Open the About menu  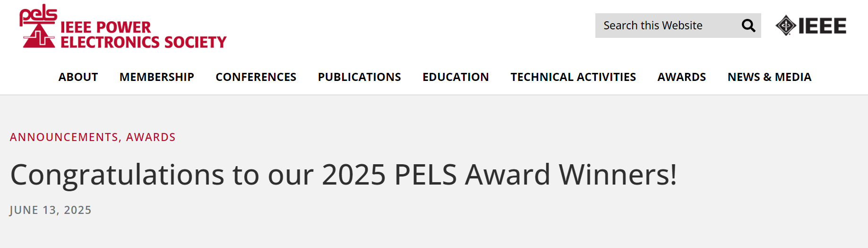point(78,77)
